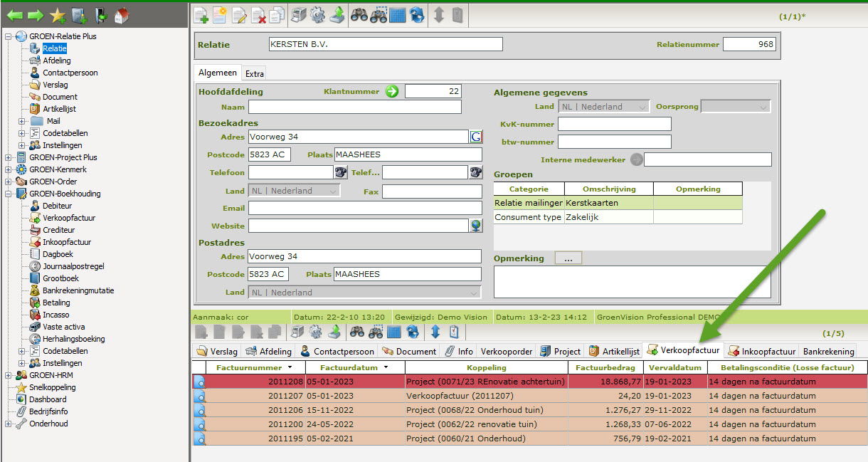The width and height of the screenshot is (868, 462).
Task: Select Verkoopfactuur in the sidebar tree
Action: pyautogui.click(x=68, y=218)
